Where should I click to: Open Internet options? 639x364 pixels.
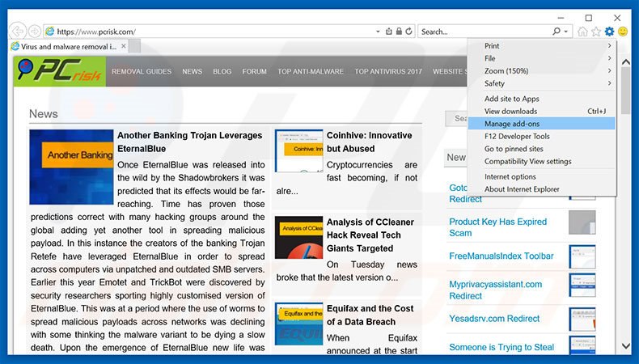[542, 176]
